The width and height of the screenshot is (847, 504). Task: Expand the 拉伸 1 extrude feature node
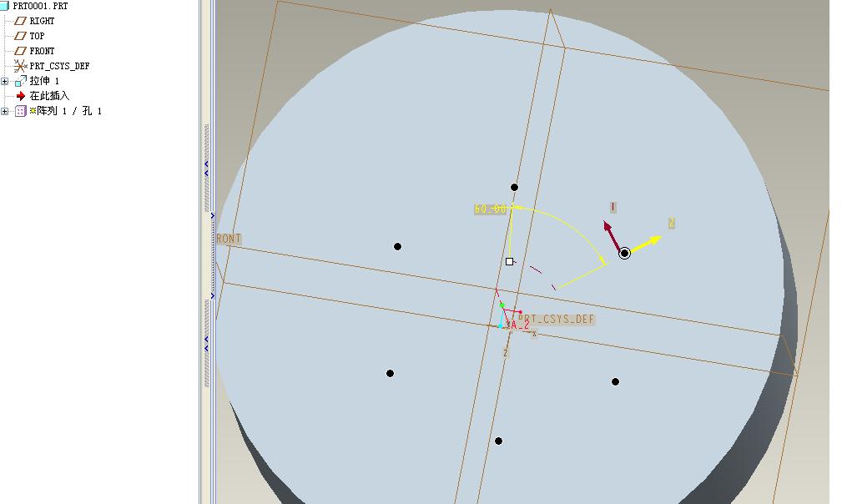(x=5, y=81)
